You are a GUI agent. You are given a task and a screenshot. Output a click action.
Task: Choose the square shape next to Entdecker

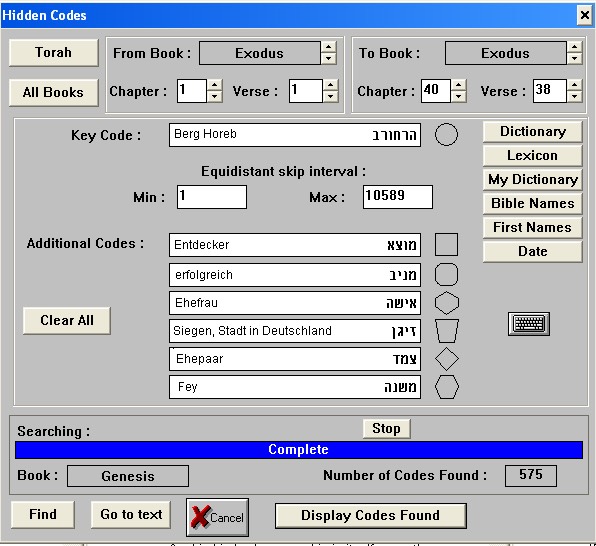click(446, 244)
